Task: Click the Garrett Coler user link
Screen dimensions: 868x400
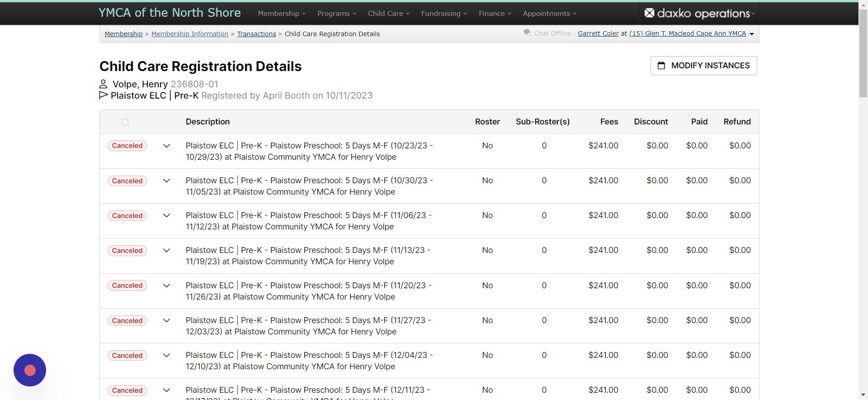Action: (x=598, y=33)
